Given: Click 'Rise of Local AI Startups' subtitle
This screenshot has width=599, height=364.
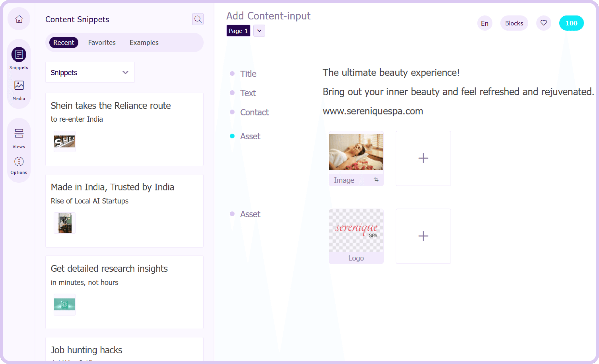Looking at the screenshot, I should pos(89,201).
